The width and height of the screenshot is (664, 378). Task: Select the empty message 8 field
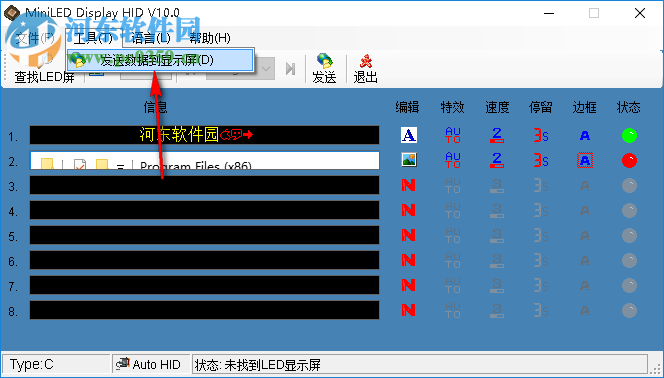point(205,310)
